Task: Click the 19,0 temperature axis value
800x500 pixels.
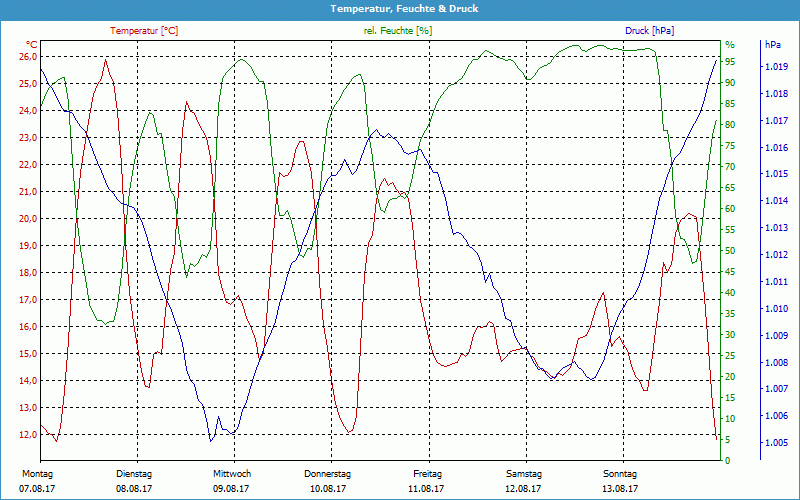Action: coord(28,246)
